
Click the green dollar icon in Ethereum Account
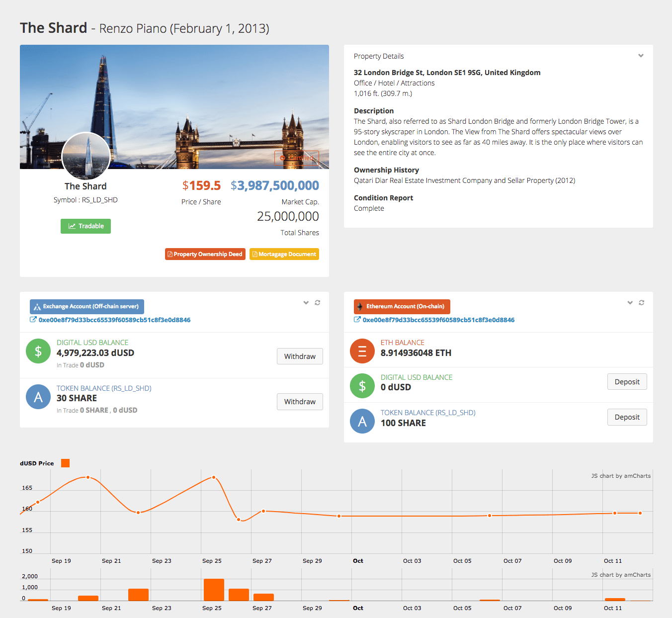[x=362, y=386]
